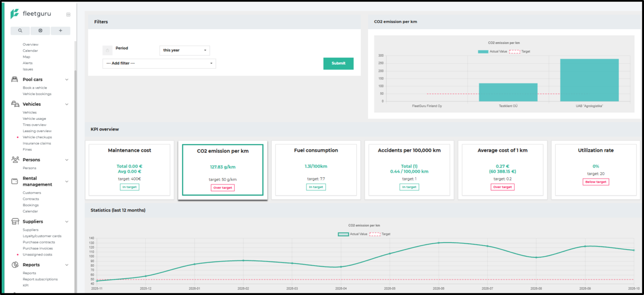644x295 pixels.
Task: Click the plus icon to add new
Action: coord(61,31)
